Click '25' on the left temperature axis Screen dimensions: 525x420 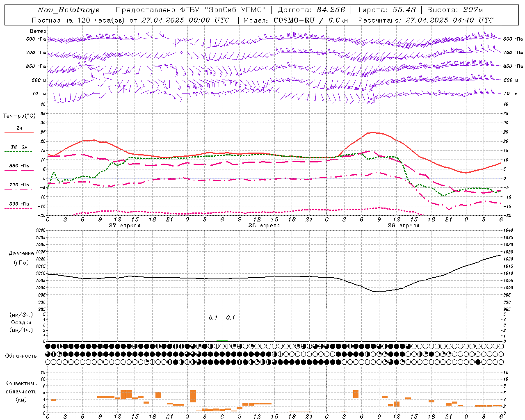point(43,132)
